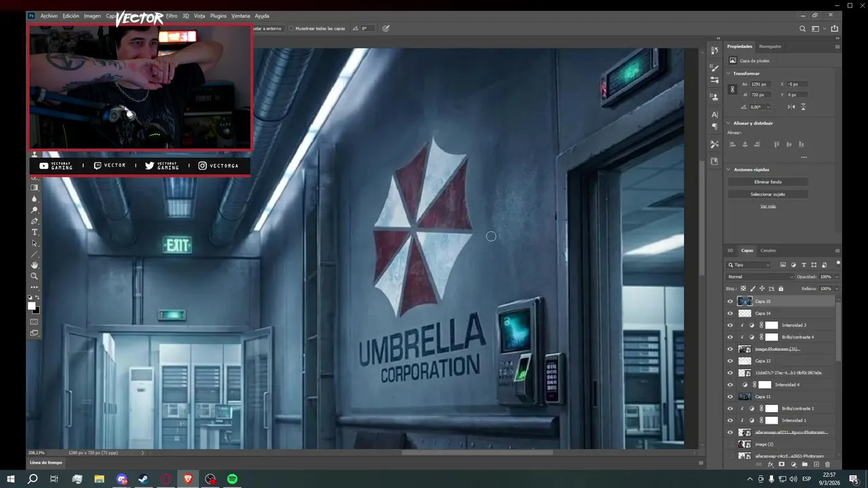Delete the selected layer

pos(827,464)
